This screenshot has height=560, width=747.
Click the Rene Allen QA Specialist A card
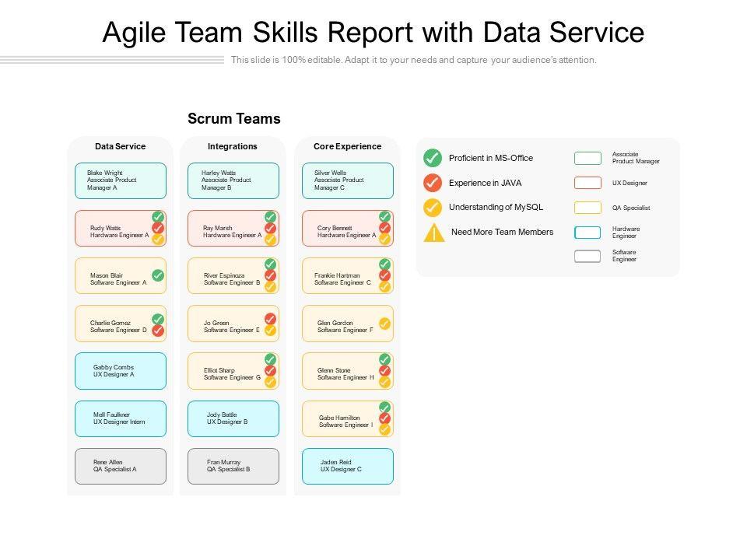point(121,466)
